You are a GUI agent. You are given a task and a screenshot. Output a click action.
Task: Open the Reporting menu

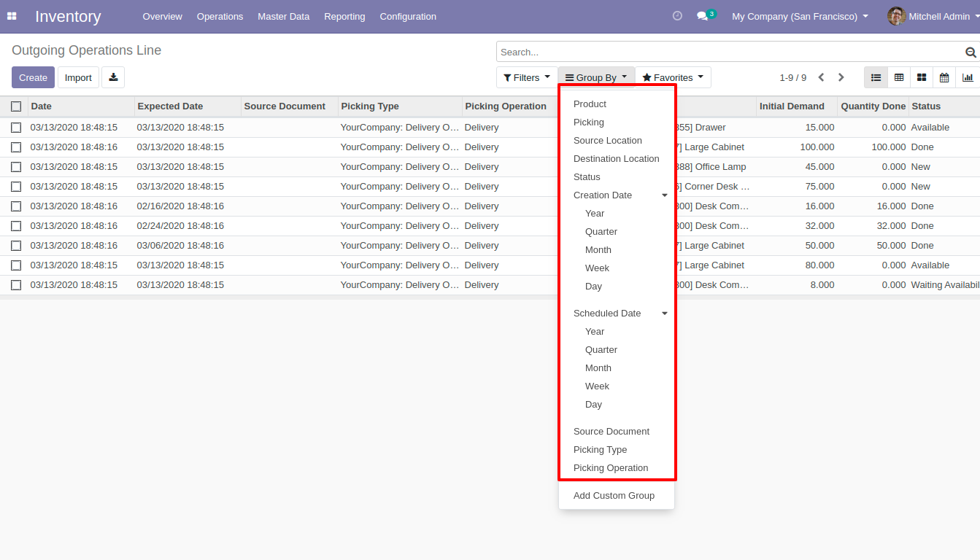click(x=344, y=16)
